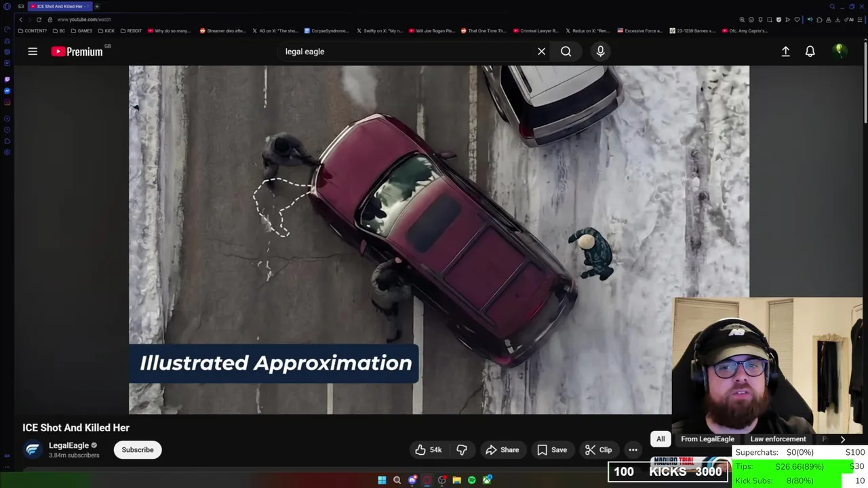Reload the page with refresh icon
868x488 pixels.
pyautogui.click(x=39, y=20)
